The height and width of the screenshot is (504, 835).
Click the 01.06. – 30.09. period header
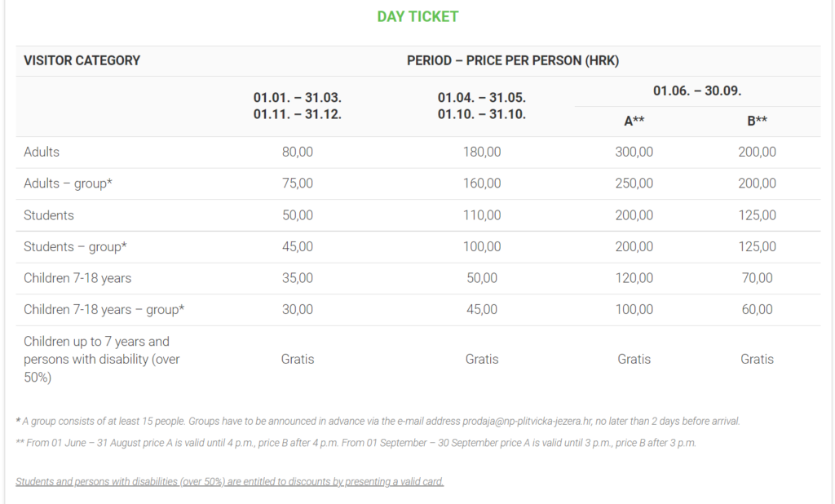tap(697, 91)
